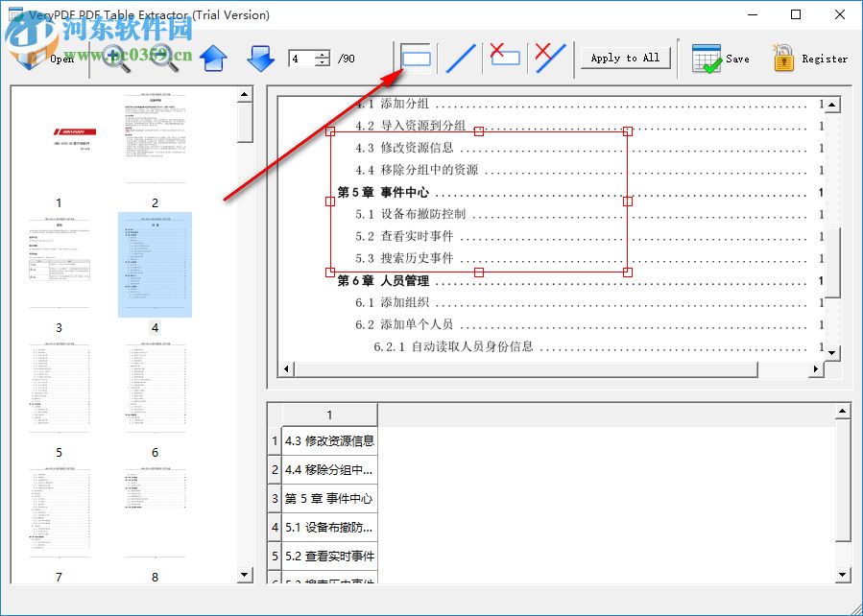This screenshot has width=863, height=616.
Task: Select the Zoom Out magnifier tool
Action: (x=161, y=58)
